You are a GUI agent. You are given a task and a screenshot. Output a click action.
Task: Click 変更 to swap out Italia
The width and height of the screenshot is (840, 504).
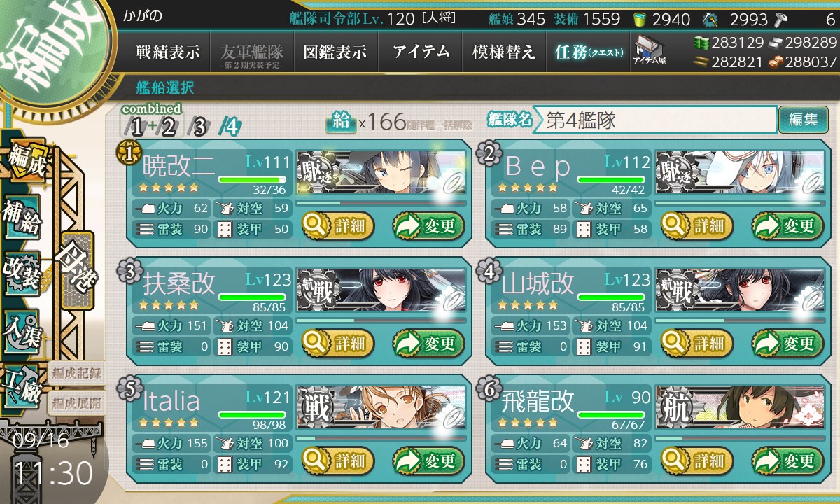click(x=428, y=461)
